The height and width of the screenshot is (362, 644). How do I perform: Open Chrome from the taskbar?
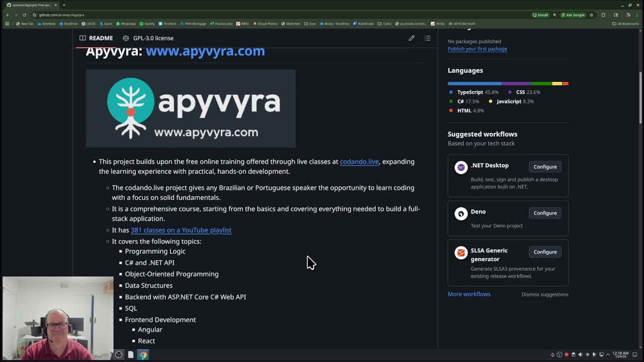(x=143, y=354)
